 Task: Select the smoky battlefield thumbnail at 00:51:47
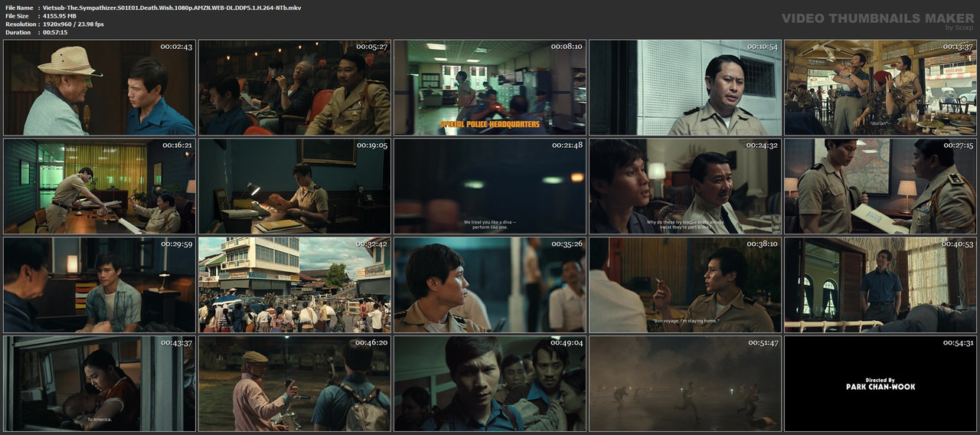tap(685, 384)
